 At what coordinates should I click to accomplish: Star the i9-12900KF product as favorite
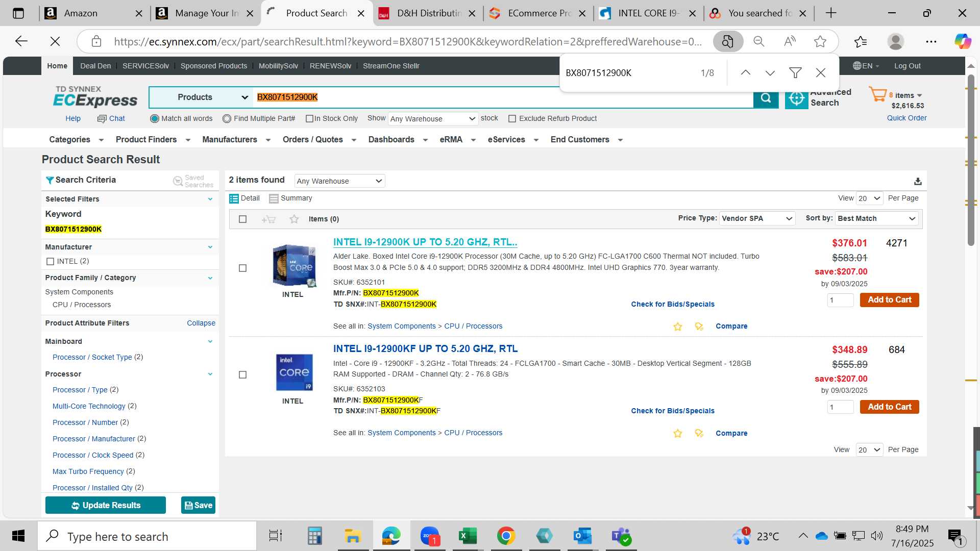(678, 433)
